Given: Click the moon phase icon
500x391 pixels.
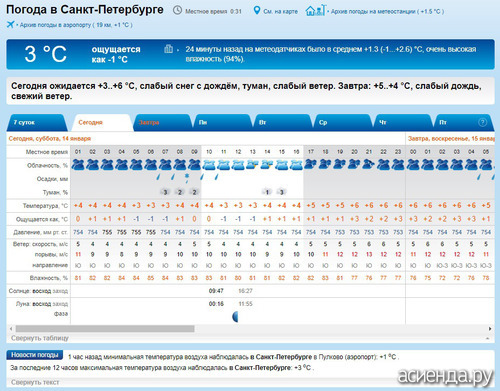Looking at the screenshot, I should [235, 316].
